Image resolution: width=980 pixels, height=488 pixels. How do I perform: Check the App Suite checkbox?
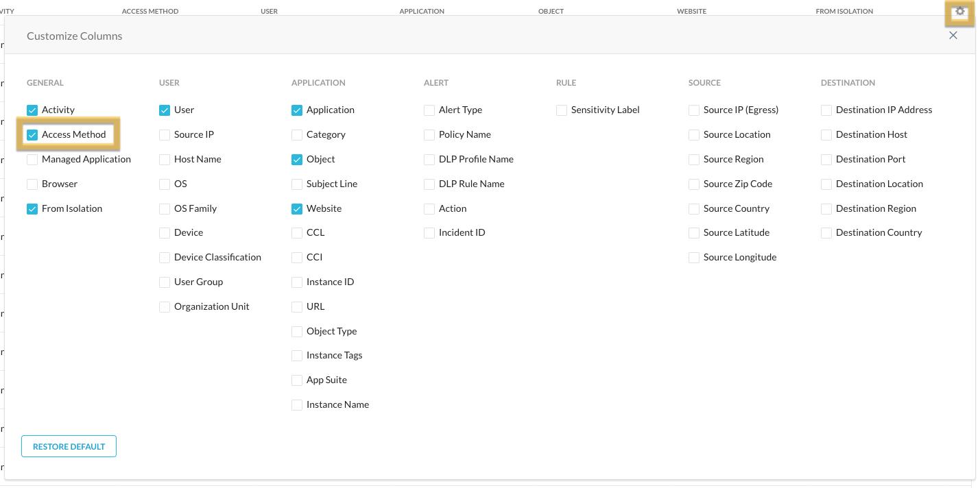tap(297, 380)
